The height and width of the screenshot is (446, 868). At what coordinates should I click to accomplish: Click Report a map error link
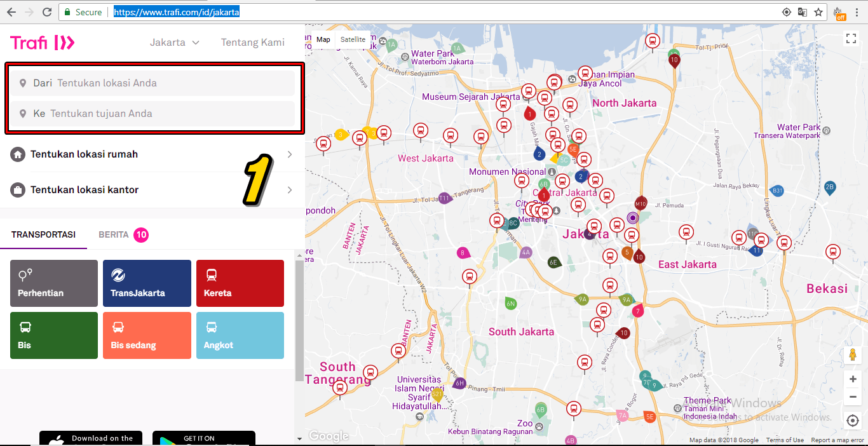pos(837,440)
